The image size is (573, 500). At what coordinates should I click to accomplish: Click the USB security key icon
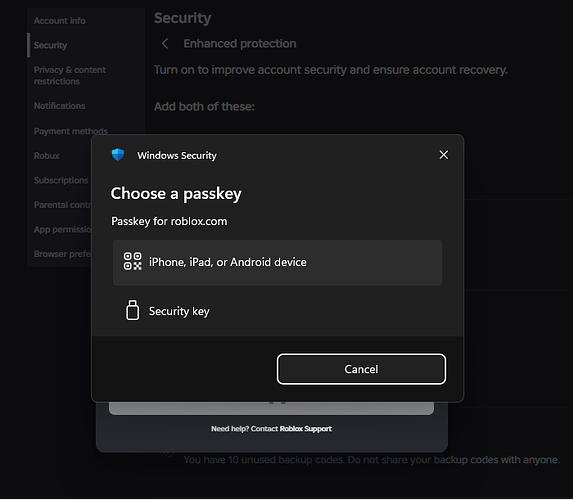[x=132, y=310]
